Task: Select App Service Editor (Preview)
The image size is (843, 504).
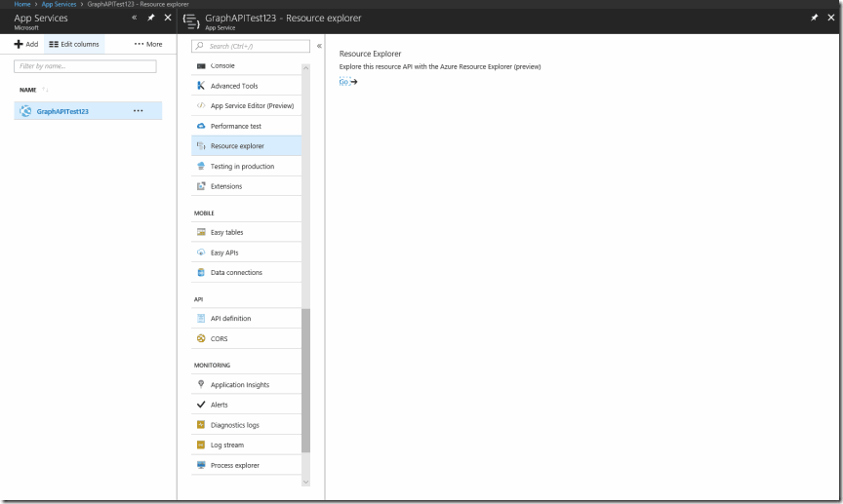Action: [246, 106]
